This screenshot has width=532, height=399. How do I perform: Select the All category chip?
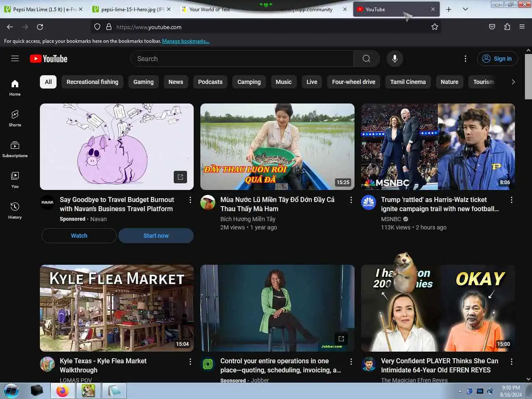[48, 82]
